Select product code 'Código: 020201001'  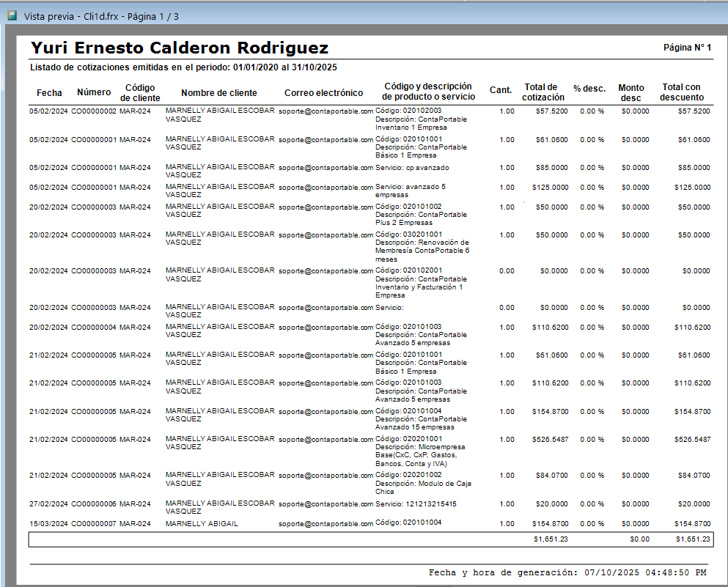point(408,439)
